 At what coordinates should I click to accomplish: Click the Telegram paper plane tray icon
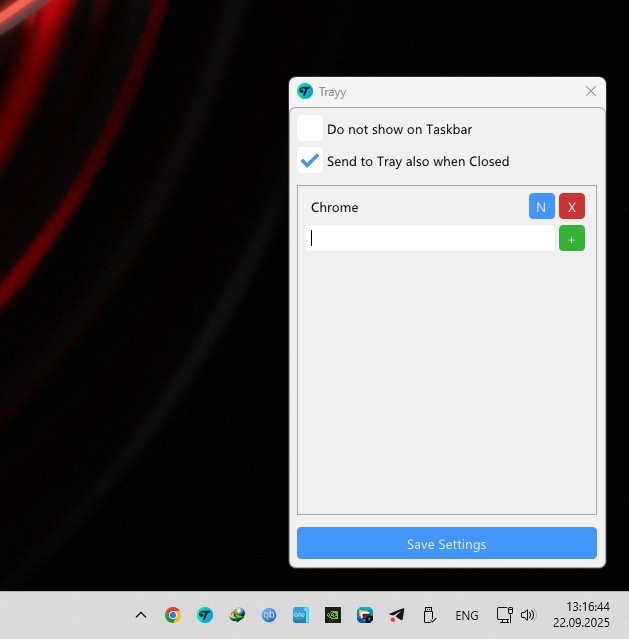[397, 615]
